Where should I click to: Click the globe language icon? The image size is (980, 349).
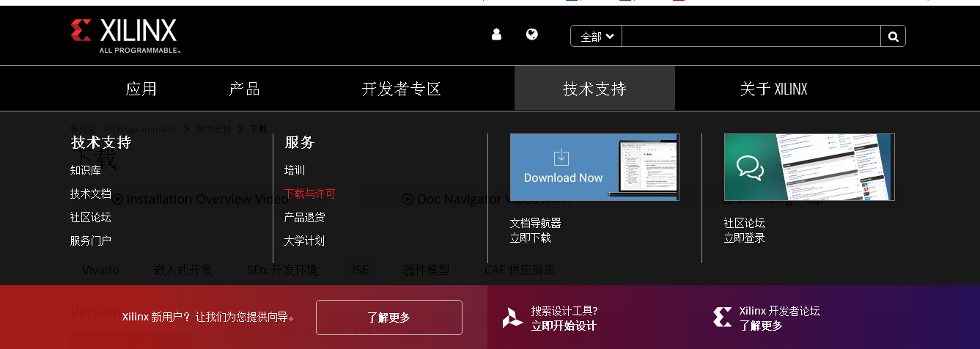532,34
